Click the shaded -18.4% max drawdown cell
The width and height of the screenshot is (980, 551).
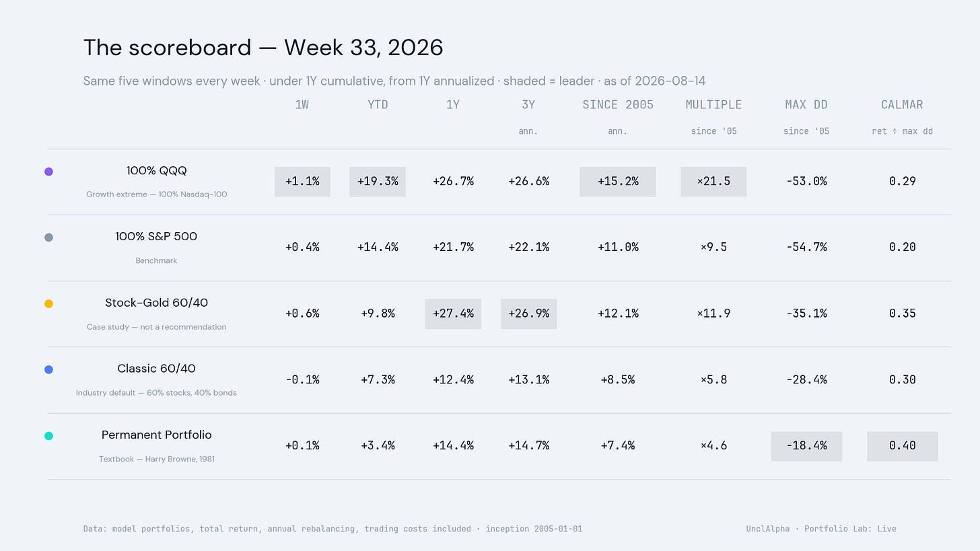806,446
